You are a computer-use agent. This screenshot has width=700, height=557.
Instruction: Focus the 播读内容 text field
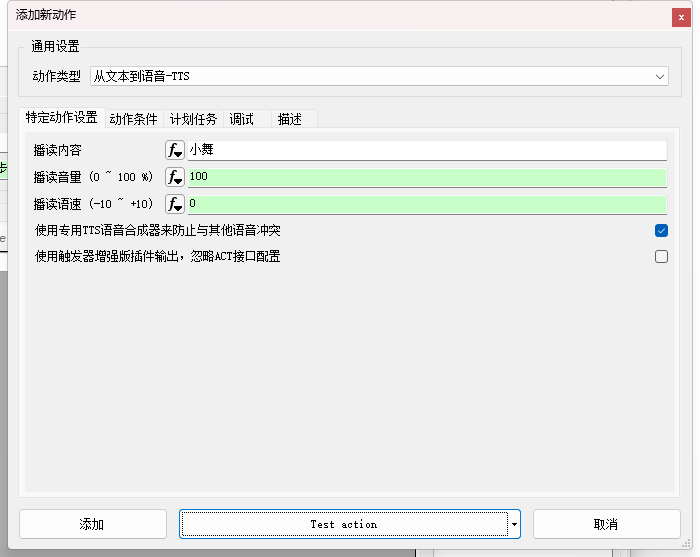pos(427,150)
